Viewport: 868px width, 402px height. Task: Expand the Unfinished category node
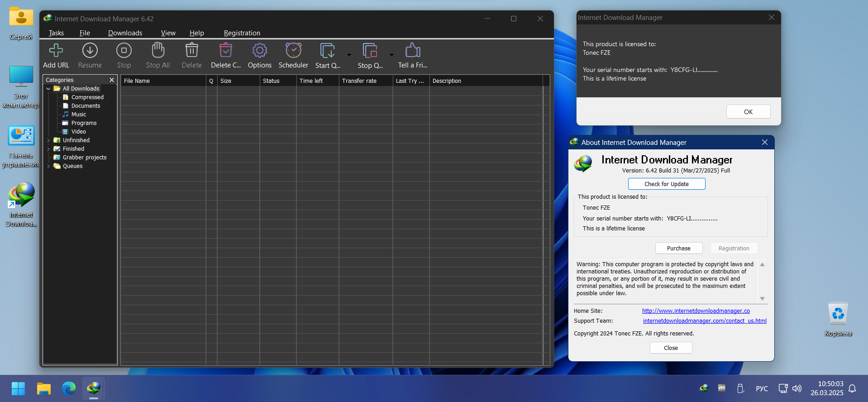(x=48, y=140)
